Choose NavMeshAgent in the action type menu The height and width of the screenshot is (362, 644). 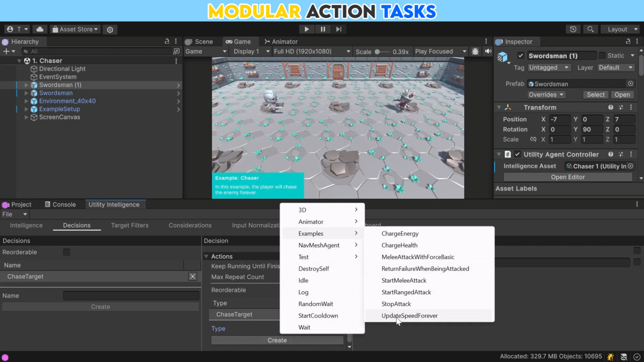(x=323, y=245)
